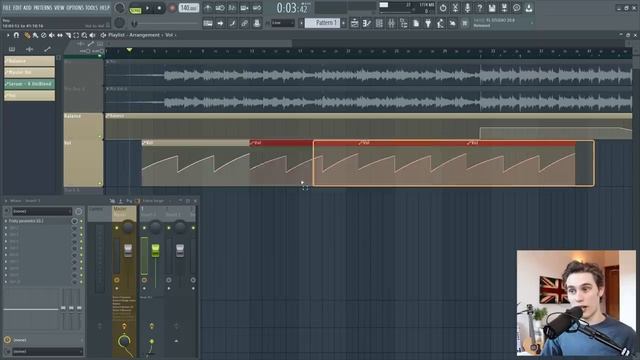Select the Zoom tool in Playlist
Screen dimensions: 640x360
point(84,36)
